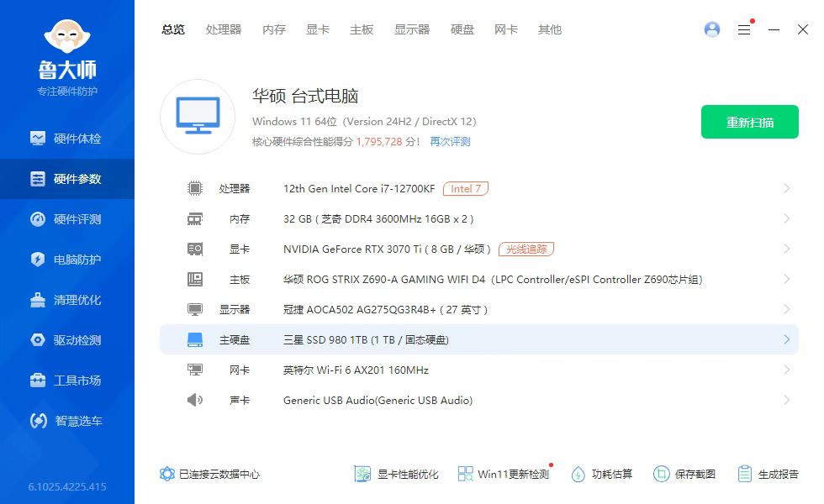Open the 显卡 tab

(318, 29)
